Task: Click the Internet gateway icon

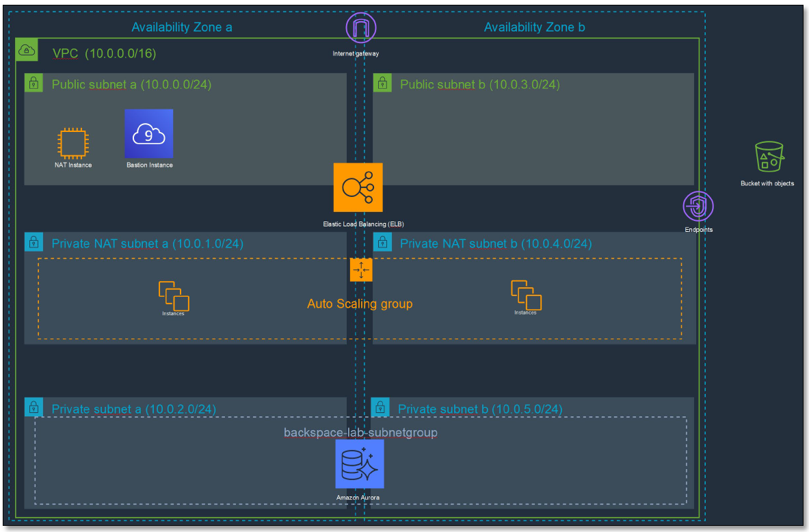Action: [360, 28]
